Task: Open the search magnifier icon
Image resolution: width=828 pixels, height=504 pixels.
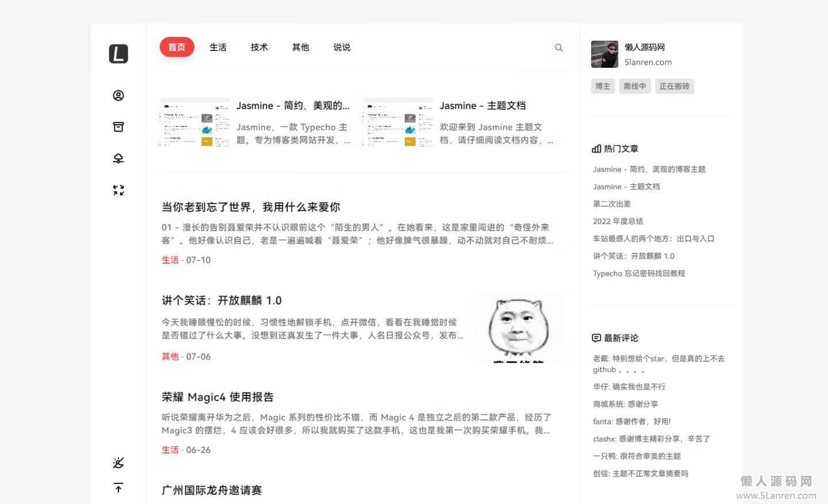Action: click(559, 48)
